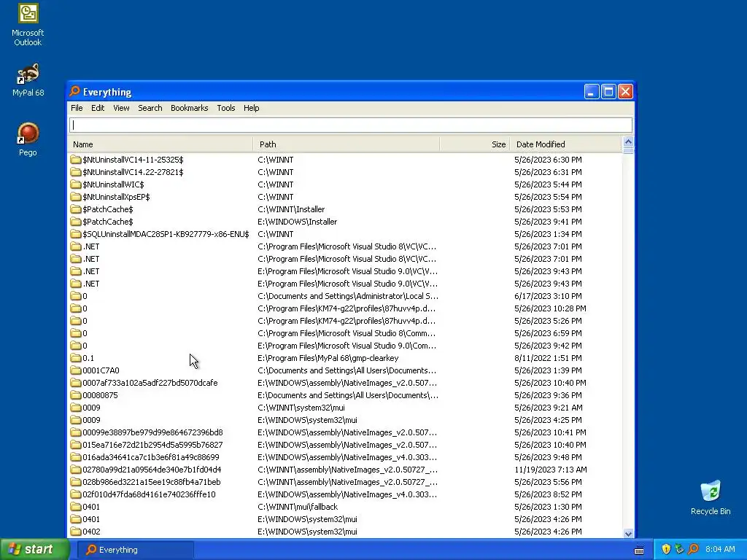Open the Tools menu

(x=226, y=108)
